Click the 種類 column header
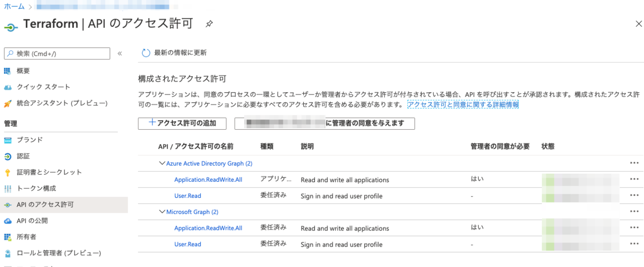Viewport: 644px width, 267px height. pos(267,146)
